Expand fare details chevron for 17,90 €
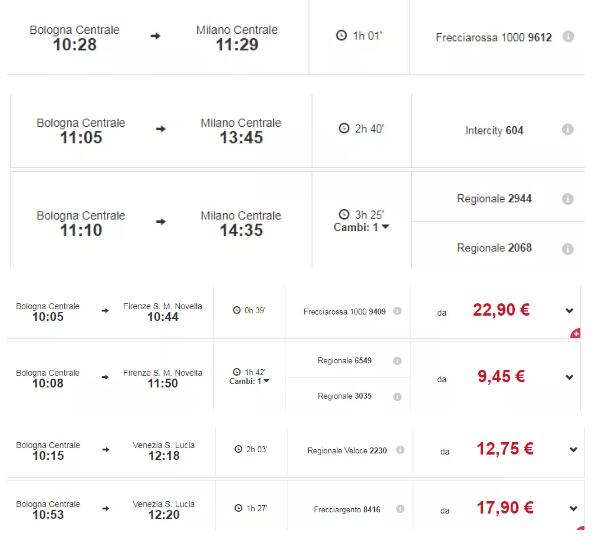Screen dimensions: 596x559 [x=573, y=508]
